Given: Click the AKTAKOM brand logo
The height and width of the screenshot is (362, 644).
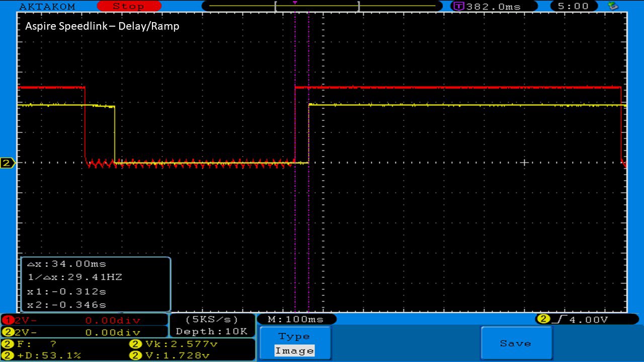Looking at the screenshot, I should [47, 7].
